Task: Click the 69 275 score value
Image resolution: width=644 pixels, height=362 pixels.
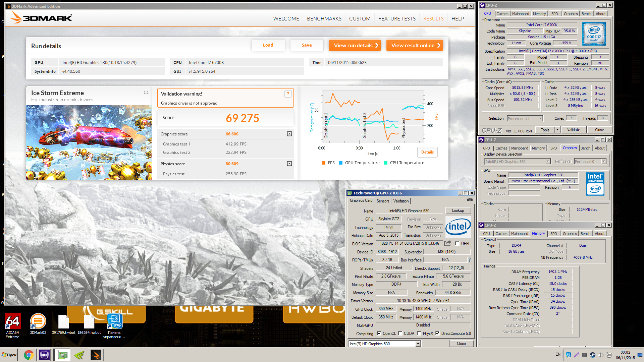Action: coord(243,118)
